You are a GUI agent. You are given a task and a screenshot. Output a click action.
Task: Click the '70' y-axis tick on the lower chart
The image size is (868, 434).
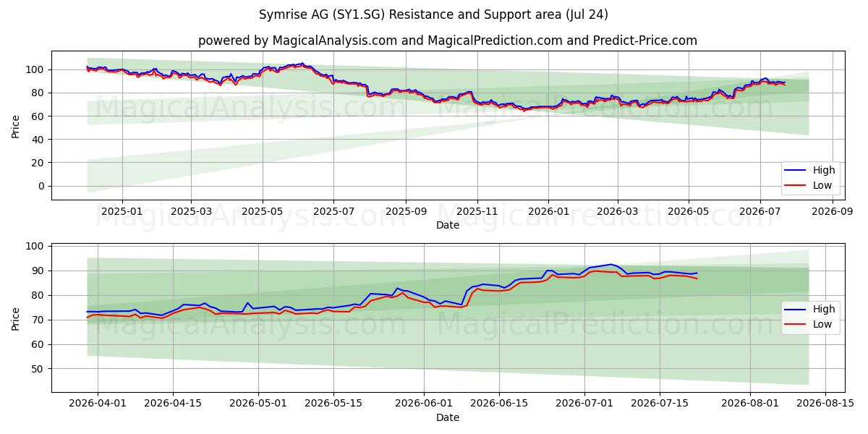click(39, 320)
